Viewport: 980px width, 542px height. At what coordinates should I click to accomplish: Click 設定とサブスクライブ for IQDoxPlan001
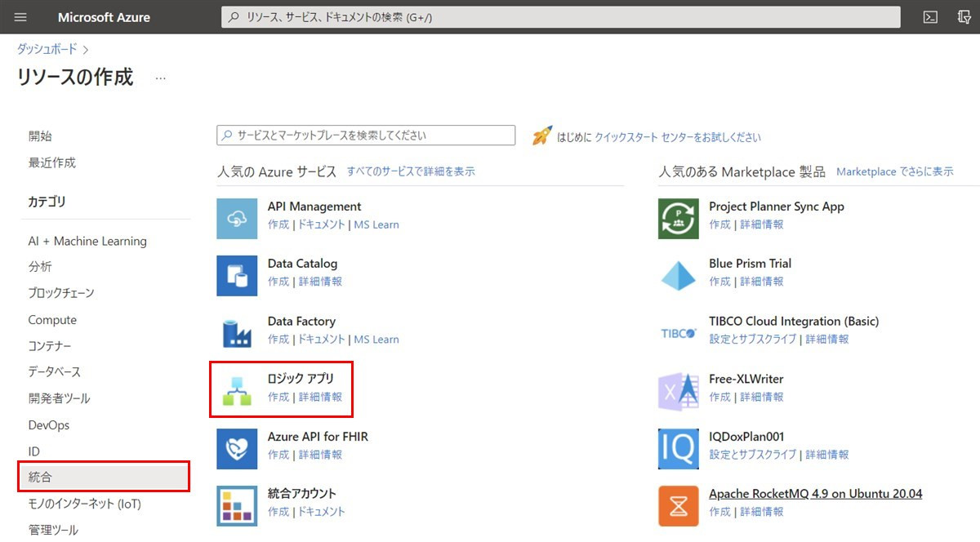[x=753, y=454]
